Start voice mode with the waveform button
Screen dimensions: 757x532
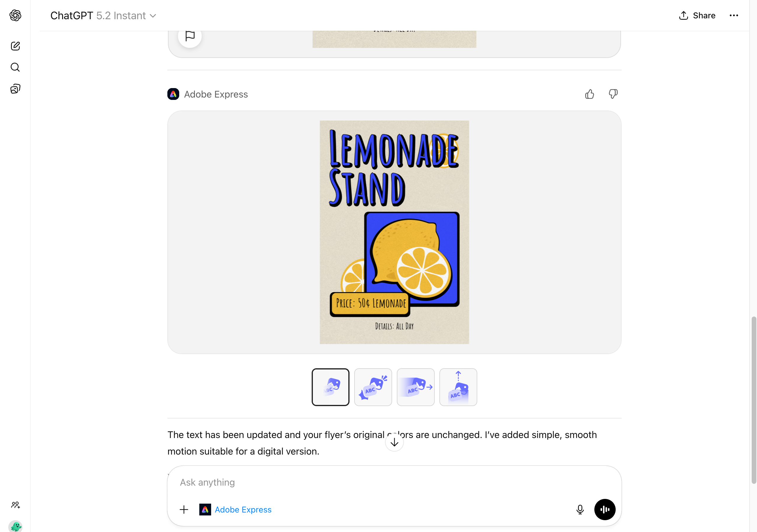[605, 509]
